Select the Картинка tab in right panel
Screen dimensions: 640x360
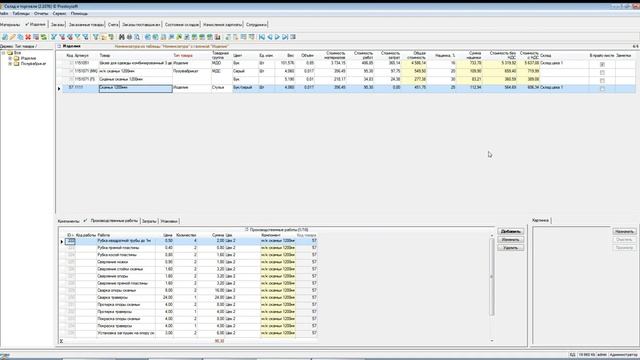pos(540,220)
